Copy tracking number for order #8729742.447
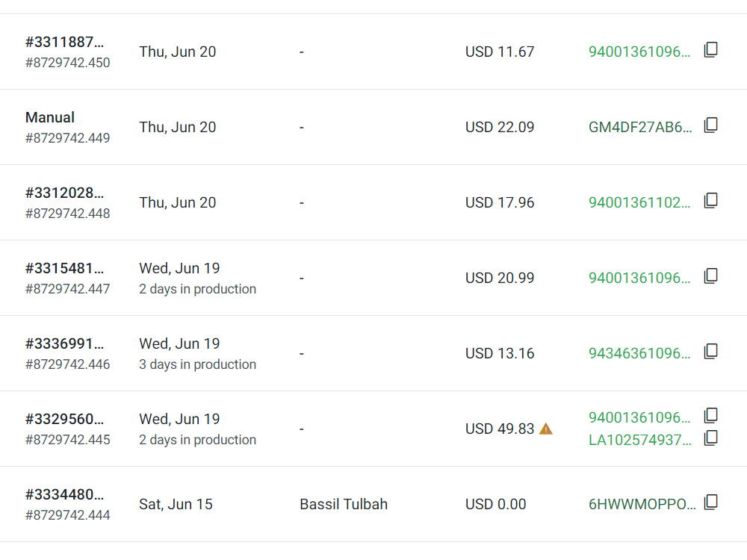 tap(711, 276)
